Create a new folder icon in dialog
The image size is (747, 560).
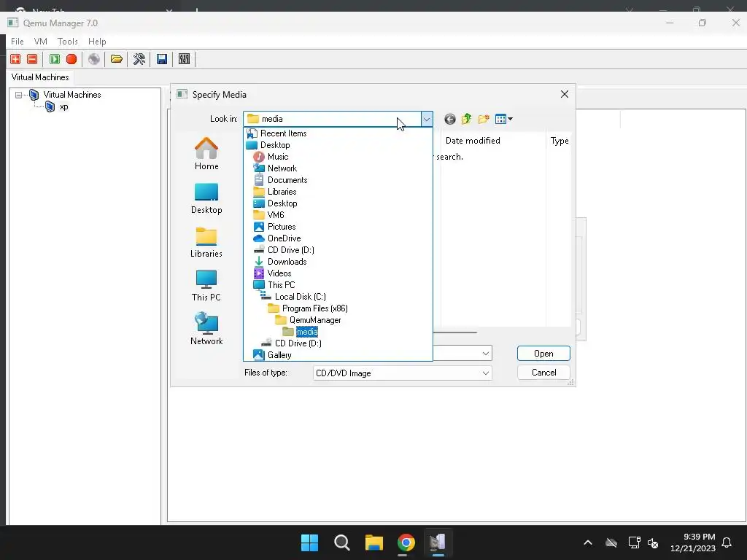[x=484, y=119]
